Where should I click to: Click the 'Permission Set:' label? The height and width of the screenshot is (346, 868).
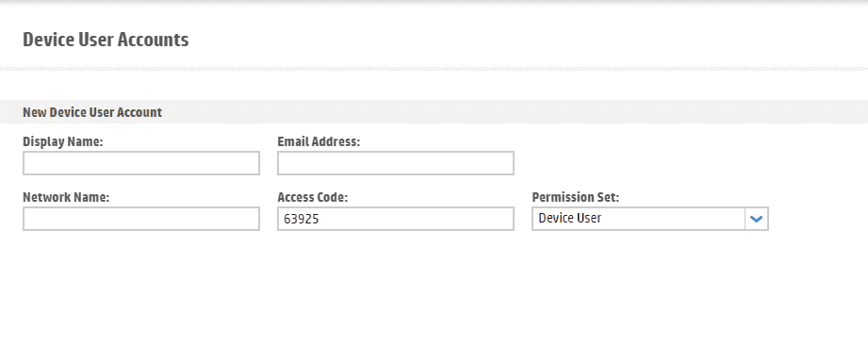click(576, 197)
